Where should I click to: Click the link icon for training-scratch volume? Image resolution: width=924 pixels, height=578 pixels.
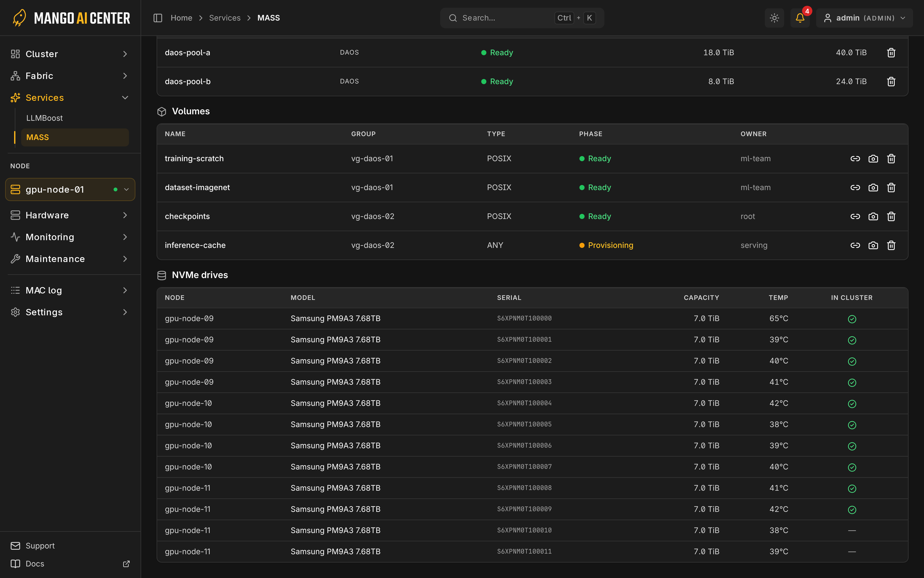(855, 159)
